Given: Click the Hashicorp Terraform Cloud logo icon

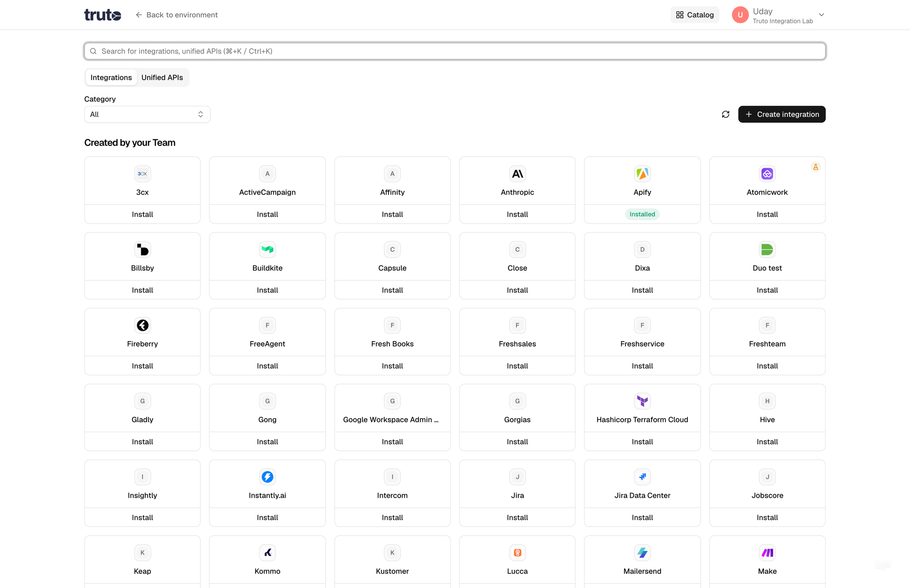Looking at the screenshot, I should pyautogui.click(x=642, y=401).
